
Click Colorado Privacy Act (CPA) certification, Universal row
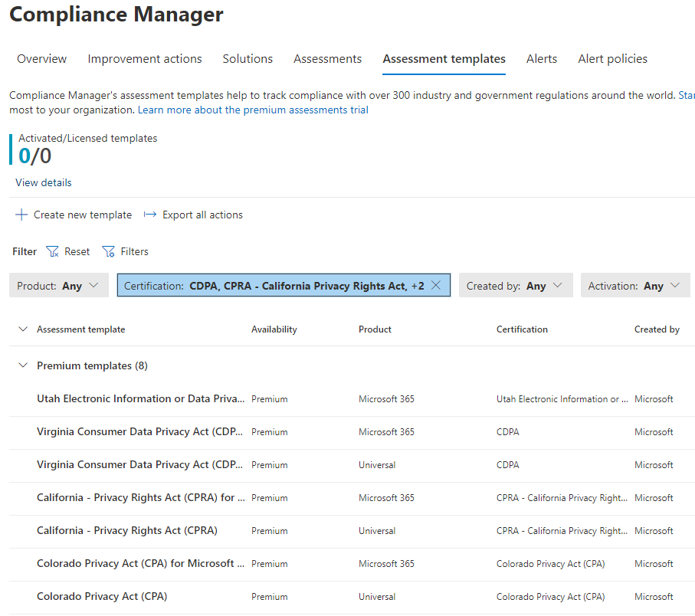[x=550, y=597]
